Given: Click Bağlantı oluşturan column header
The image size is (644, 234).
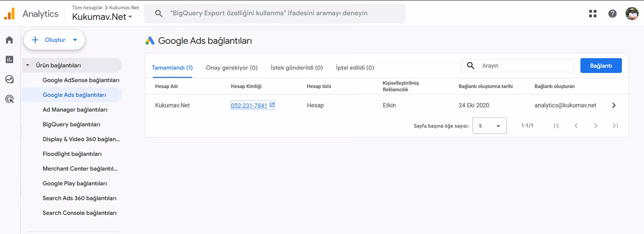Looking at the screenshot, I should click(554, 86).
